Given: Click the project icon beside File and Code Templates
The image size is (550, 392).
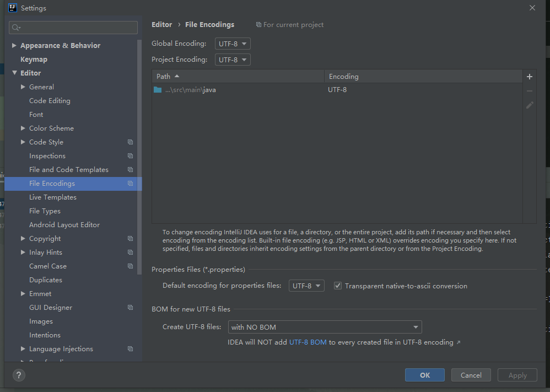Looking at the screenshot, I should (130, 169).
